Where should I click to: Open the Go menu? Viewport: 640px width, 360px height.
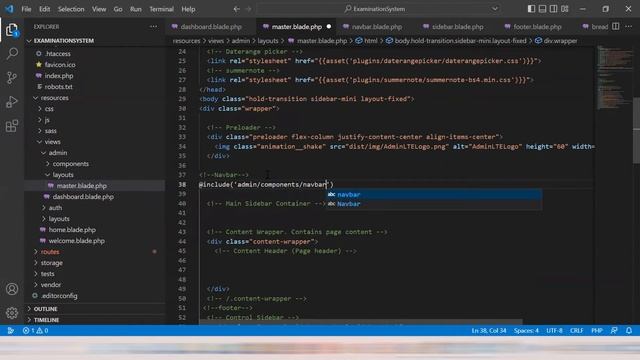click(x=118, y=9)
